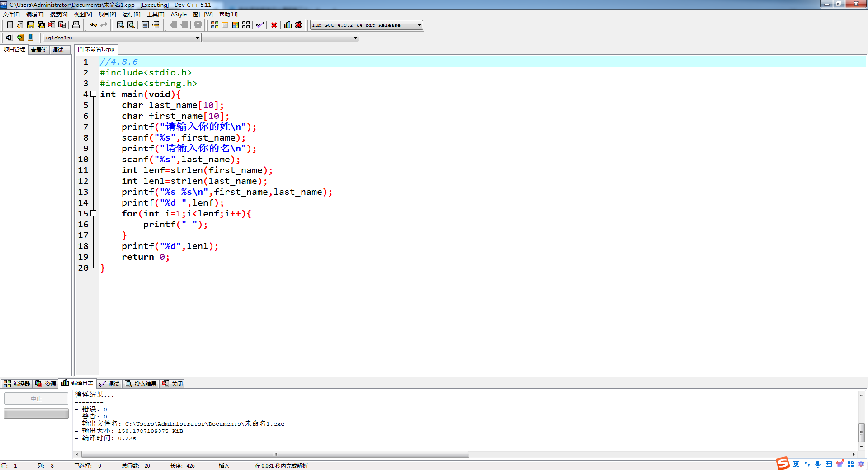The image size is (868, 470).
Task: Click the Save All icon
Action: (x=41, y=25)
